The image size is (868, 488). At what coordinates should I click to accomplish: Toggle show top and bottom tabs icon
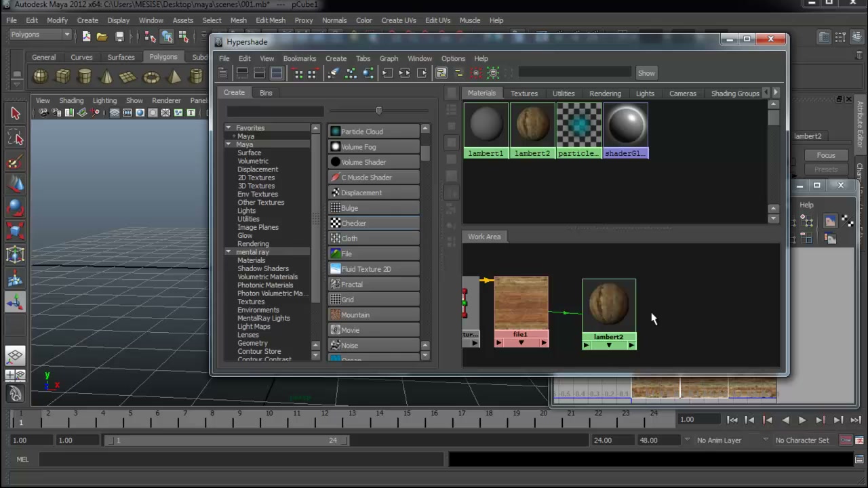tap(277, 73)
